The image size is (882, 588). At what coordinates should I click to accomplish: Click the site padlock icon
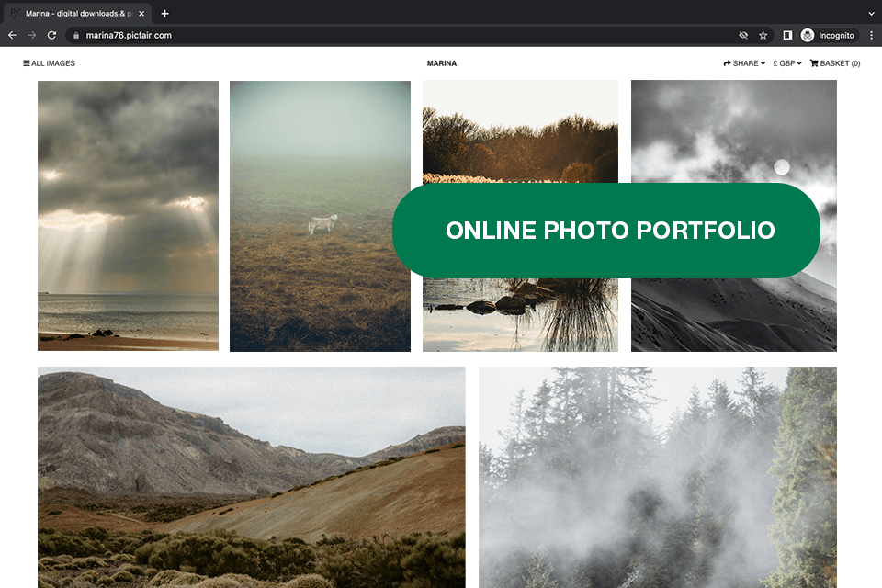coord(76,36)
